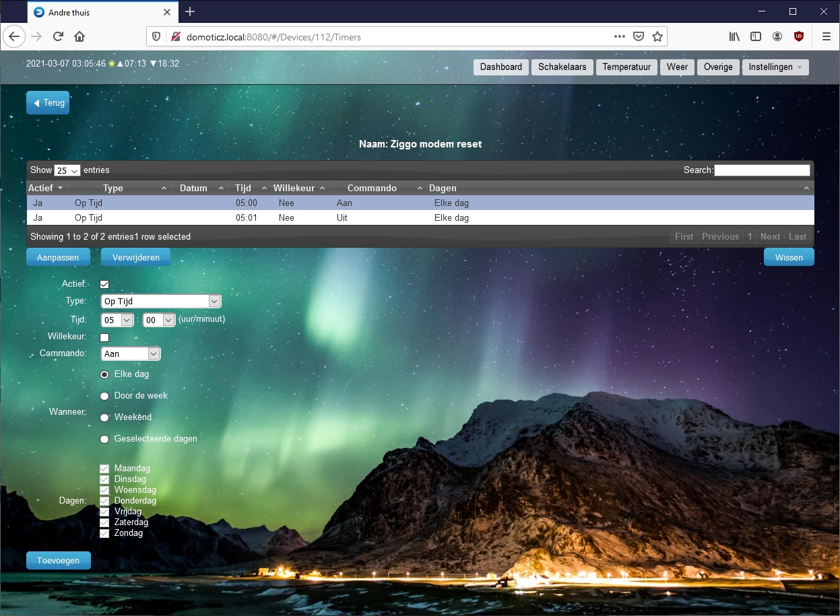Sort the table by Willekeur column
The width and height of the screenshot is (840, 616).
(300, 188)
